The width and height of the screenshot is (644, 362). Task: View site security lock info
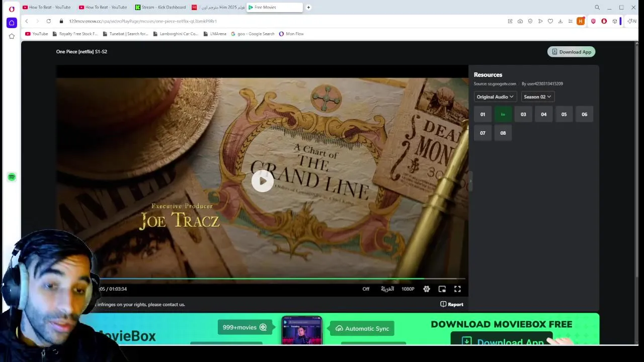[x=61, y=21]
